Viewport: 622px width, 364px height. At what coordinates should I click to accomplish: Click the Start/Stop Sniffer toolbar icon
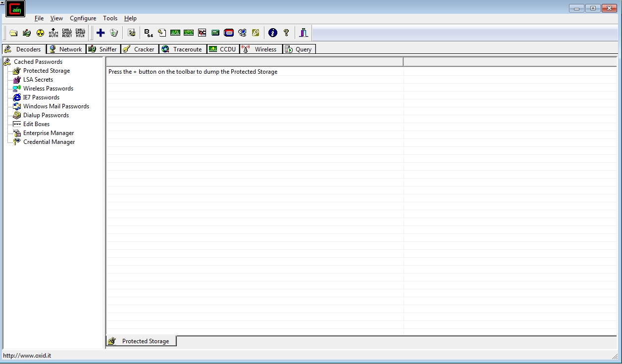coord(27,33)
